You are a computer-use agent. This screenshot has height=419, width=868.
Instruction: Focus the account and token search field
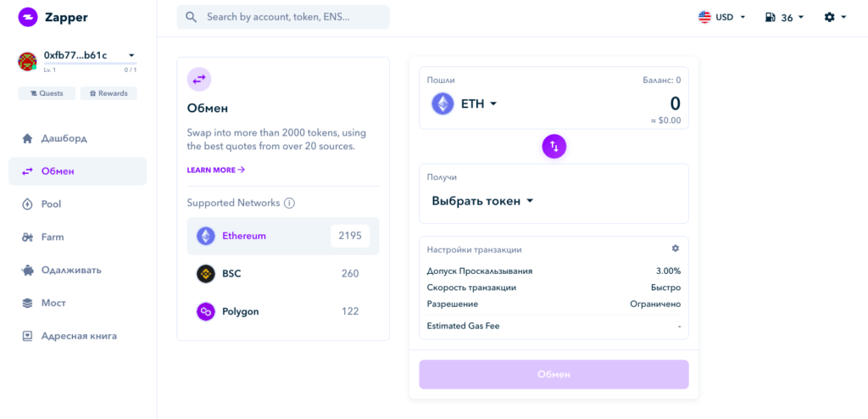coord(288,17)
